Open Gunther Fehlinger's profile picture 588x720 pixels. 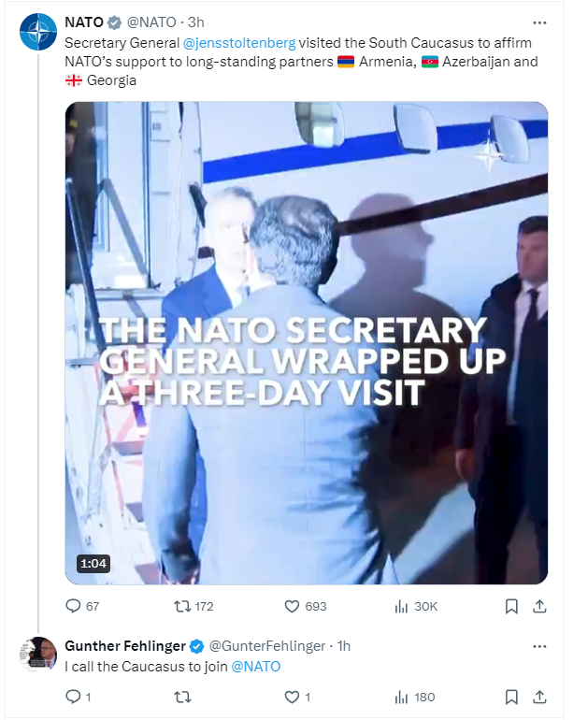(38, 655)
